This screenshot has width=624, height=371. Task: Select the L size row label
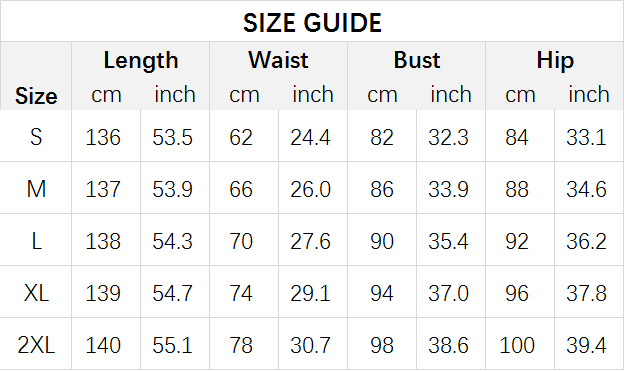[36, 241]
